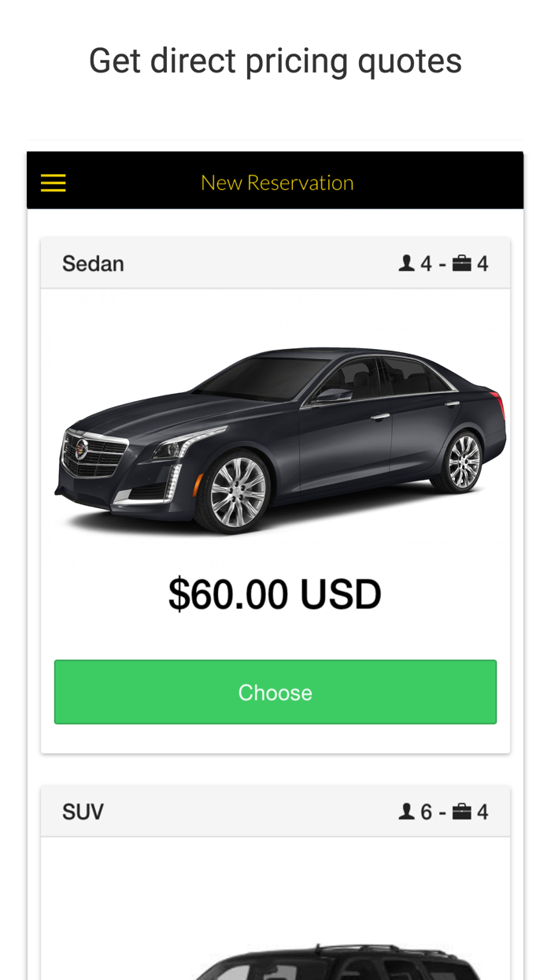
Task: Choose the Sedan vehicle option
Action: tap(275, 691)
